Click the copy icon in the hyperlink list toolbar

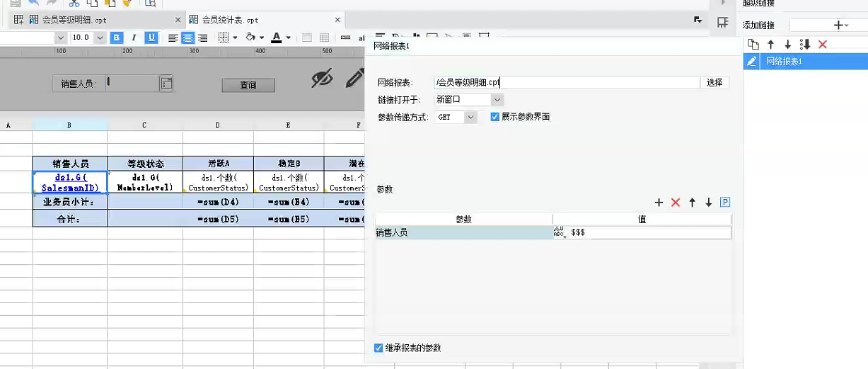click(x=754, y=44)
